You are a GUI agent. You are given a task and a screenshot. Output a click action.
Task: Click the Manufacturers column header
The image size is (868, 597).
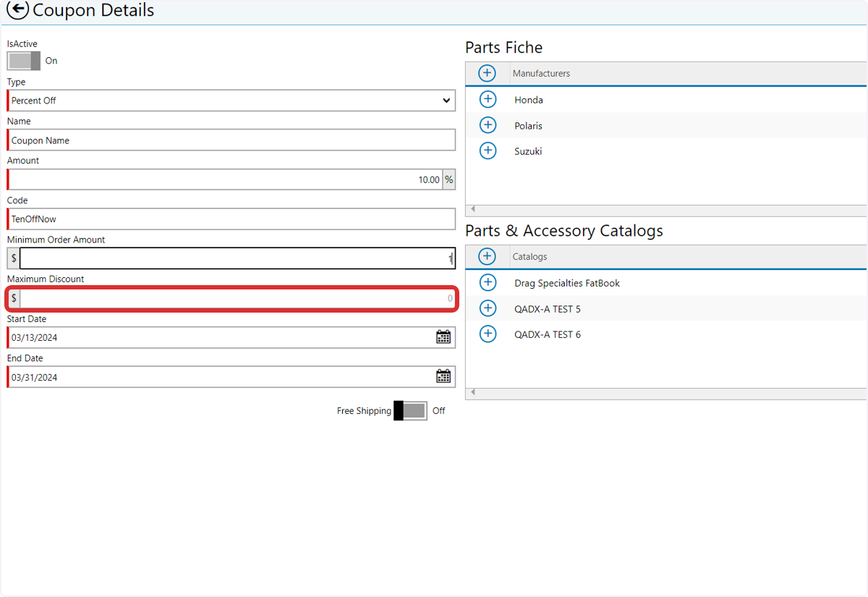pyautogui.click(x=541, y=73)
